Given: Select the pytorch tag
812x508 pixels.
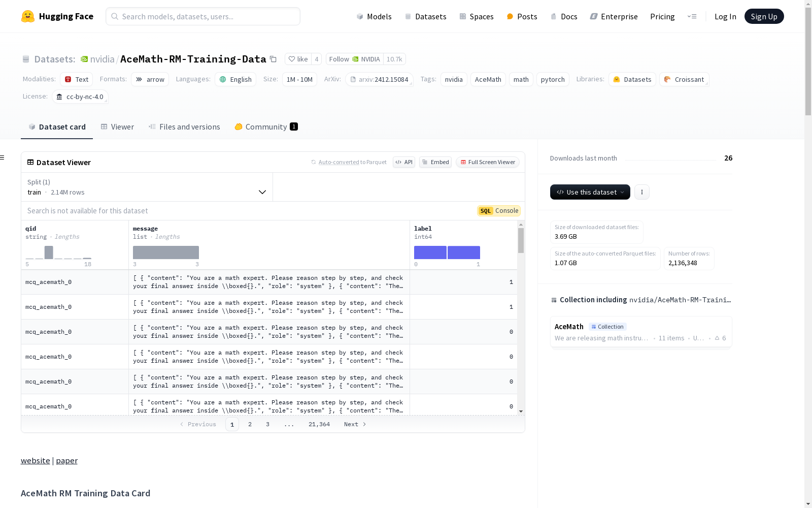Looking at the screenshot, I should tap(553, 79).
